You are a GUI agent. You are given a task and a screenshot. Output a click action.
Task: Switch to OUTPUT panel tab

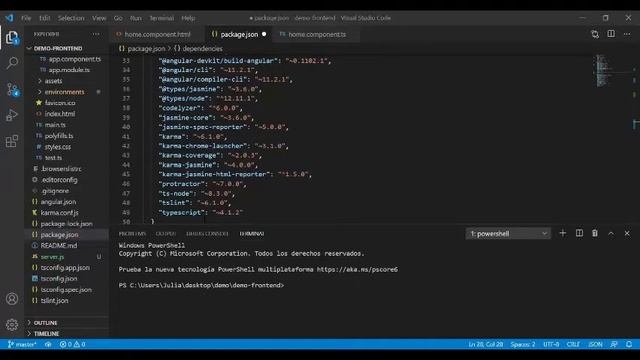tap(166, 233)
